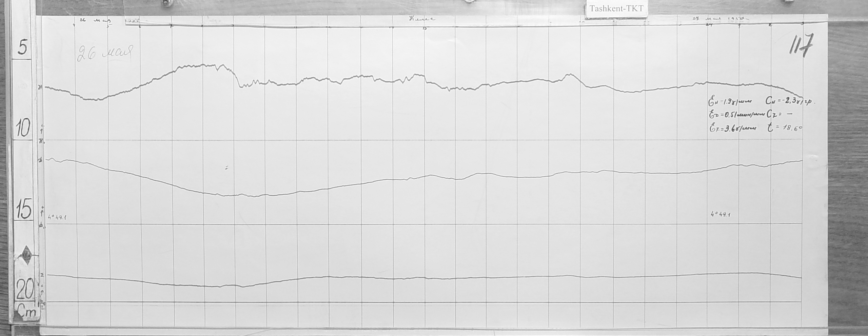Click the Z trace label at left edge
Screen dimensions: 868x336
click(42, 275)
